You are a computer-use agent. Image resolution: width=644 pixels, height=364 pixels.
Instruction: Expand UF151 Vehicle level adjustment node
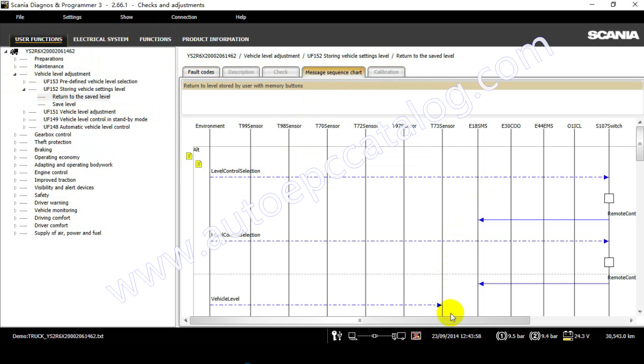(x=24, y=112)
